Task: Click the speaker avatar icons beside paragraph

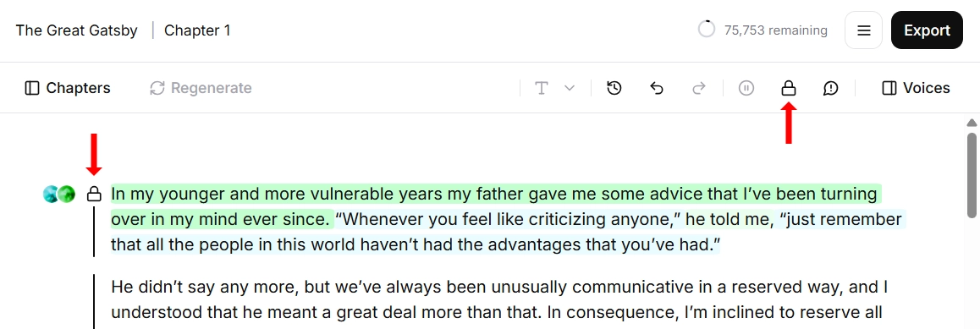Action: coord(58,195)
